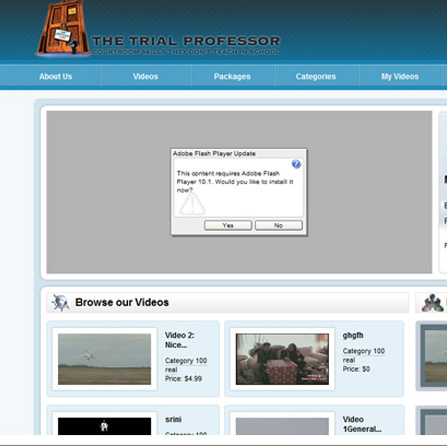Click the people group icon in right panel

[432, 303]
